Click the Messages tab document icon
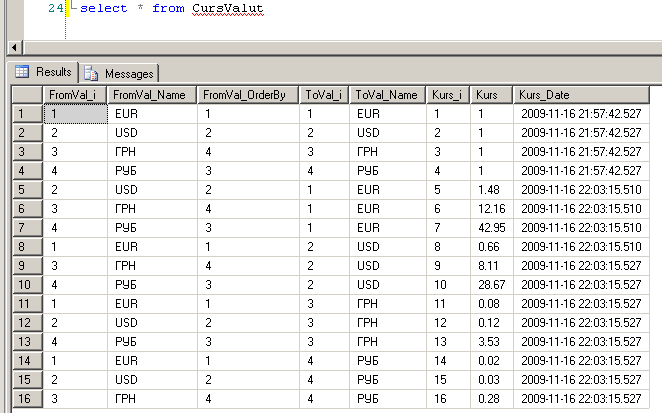This screenshot has width=662, height=413. pos(91,73)
